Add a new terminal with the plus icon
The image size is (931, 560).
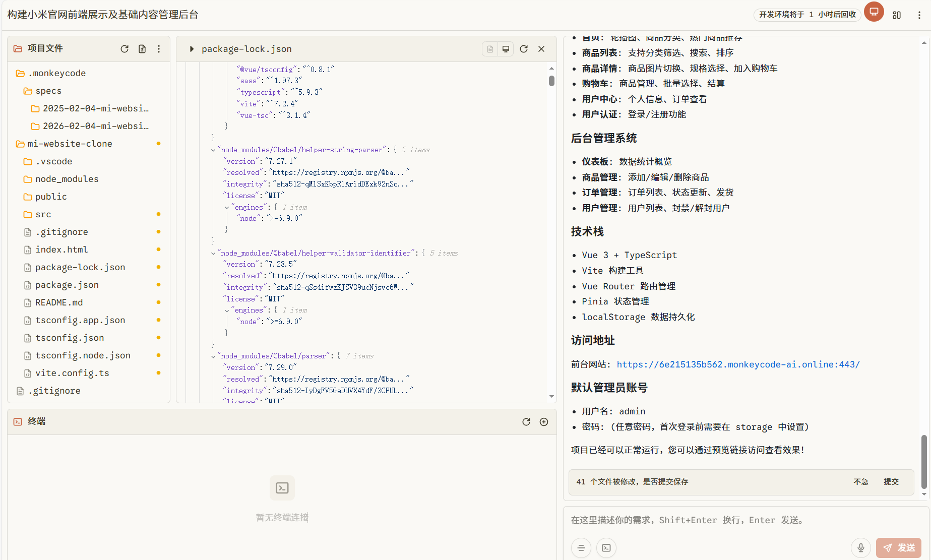pyautogui.click(x=544, y=422)
